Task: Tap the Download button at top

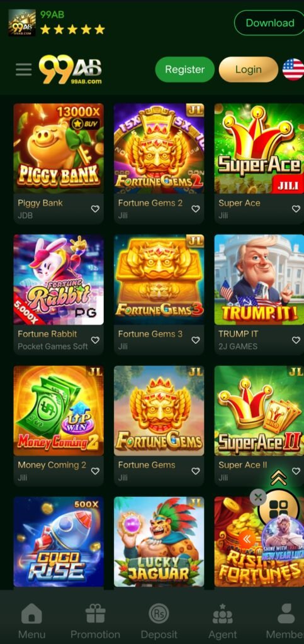Action: (269, 23)
